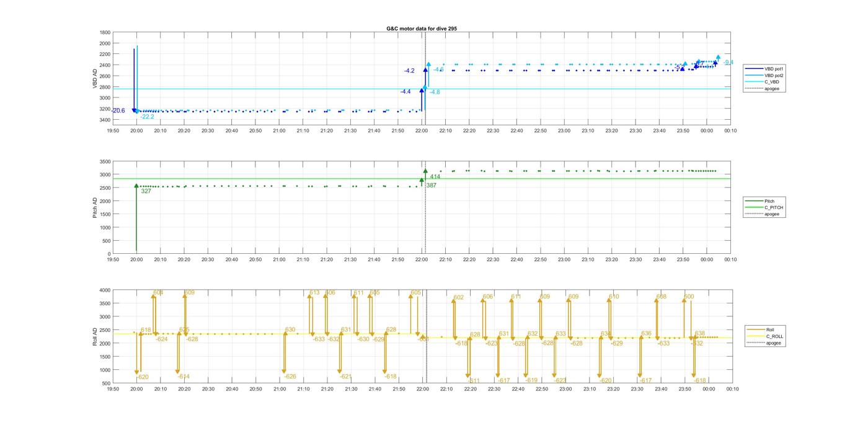This screenshot has height=430, width=868.
Task: Click the '414' pitch data label
Action: [x=435, y=177]
